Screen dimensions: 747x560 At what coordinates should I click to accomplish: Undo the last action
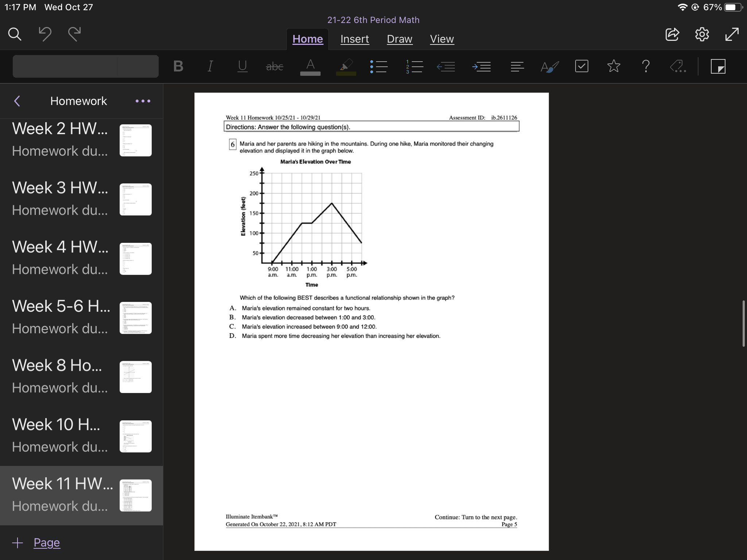coord(45,34)
